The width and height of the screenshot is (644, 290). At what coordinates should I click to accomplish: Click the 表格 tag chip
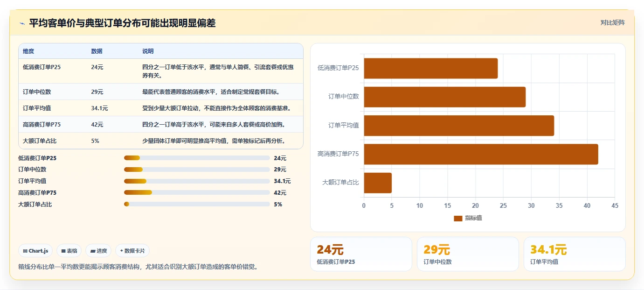(x=69, y=251)
